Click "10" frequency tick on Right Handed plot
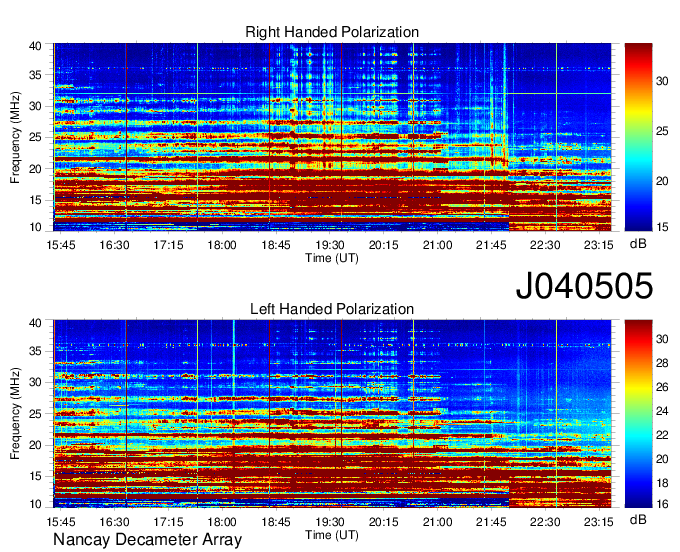Image resolution: width=680 pixels, height=552 pixels. pos(35,227)
